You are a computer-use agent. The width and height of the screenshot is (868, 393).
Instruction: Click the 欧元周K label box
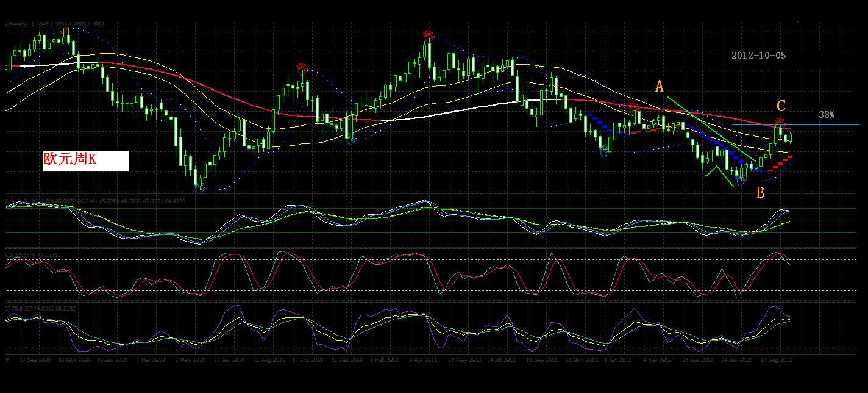click(85, 160)
